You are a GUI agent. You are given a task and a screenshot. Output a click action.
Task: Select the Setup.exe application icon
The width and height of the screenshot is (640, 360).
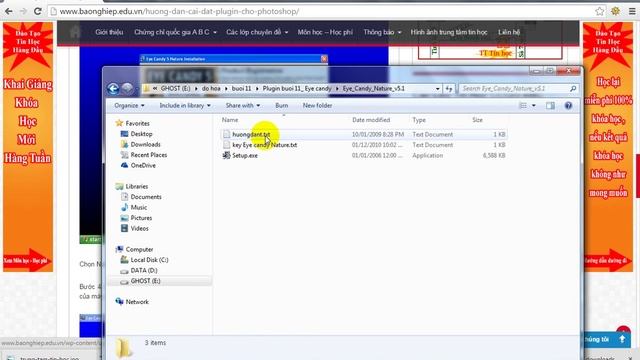click(x=227, y=156)
